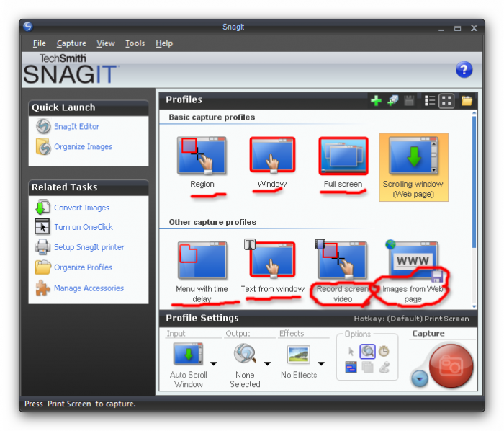Open the Manage Accessories link

pos(89,288)
